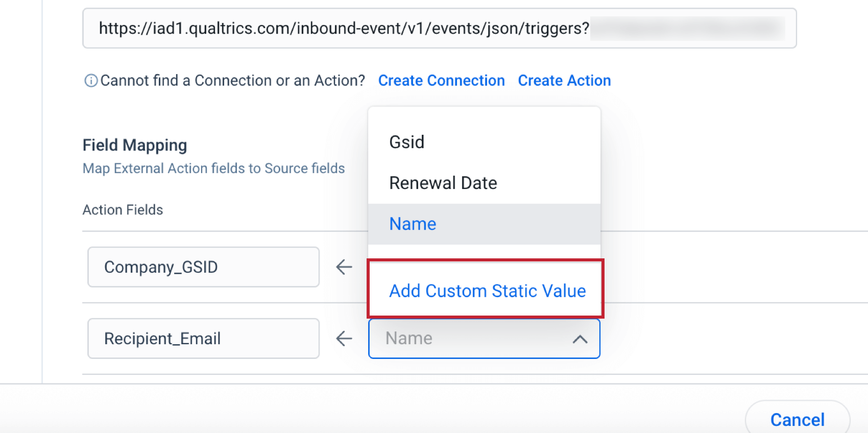Viewport: 868px width, 433px height.
Task: Click the left arrow beside Recipient_Email
Action: pyautogui.click(x=344, y=338)
